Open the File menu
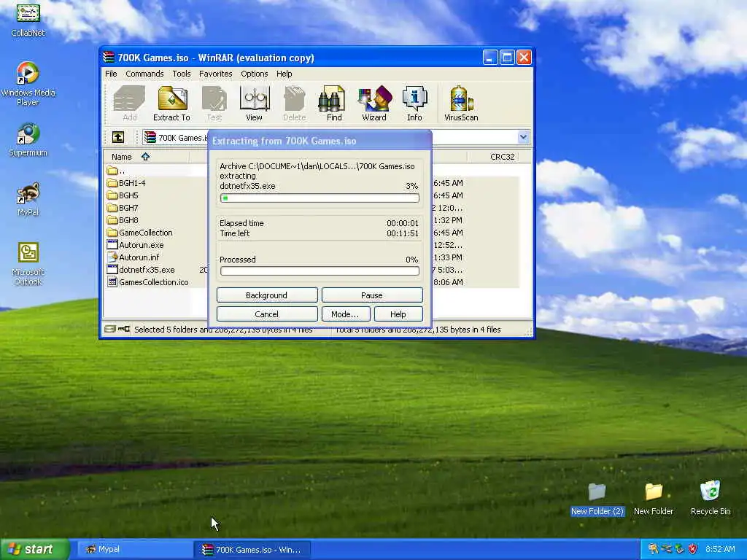Screen dimensions: 747x560 111,74
